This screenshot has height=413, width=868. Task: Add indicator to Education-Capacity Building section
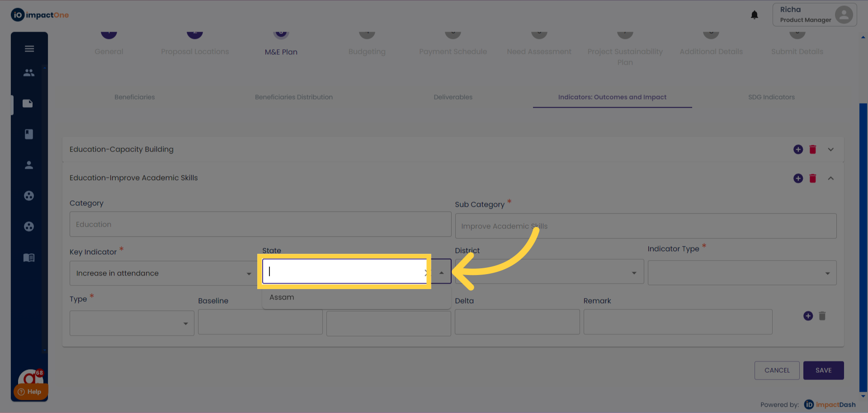(x=798, y=149)
